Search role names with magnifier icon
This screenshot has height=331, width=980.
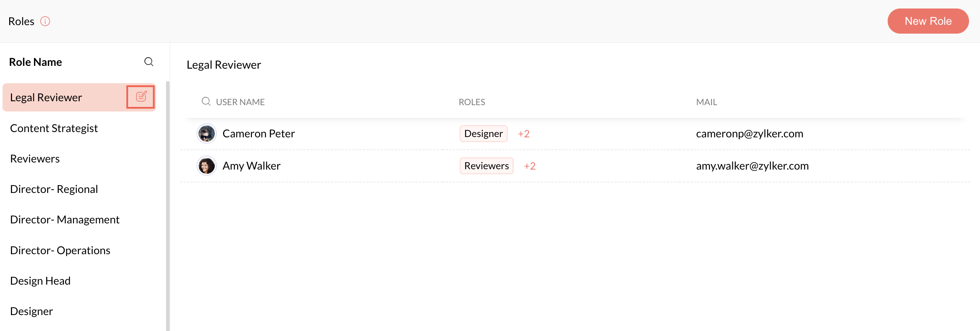point(149,62)
